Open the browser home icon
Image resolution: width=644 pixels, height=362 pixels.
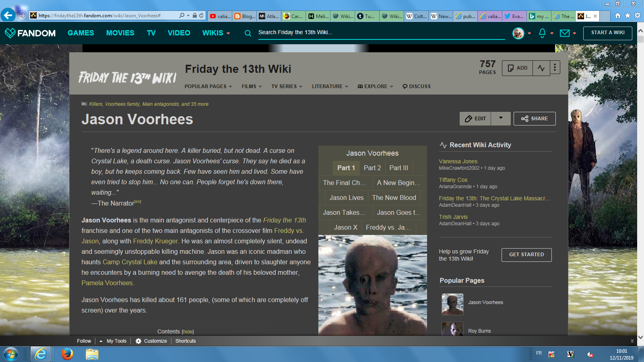click(x=618, y=16)
